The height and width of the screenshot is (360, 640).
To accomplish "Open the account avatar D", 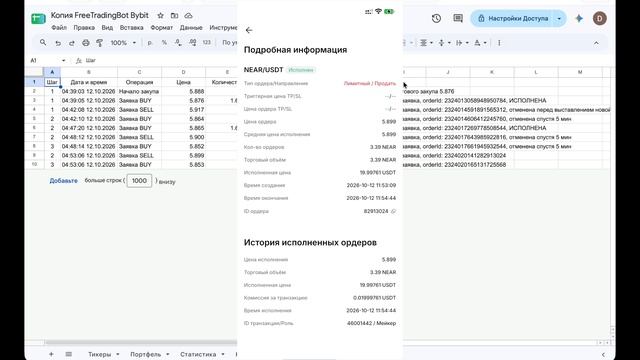I will coord(600,18).
